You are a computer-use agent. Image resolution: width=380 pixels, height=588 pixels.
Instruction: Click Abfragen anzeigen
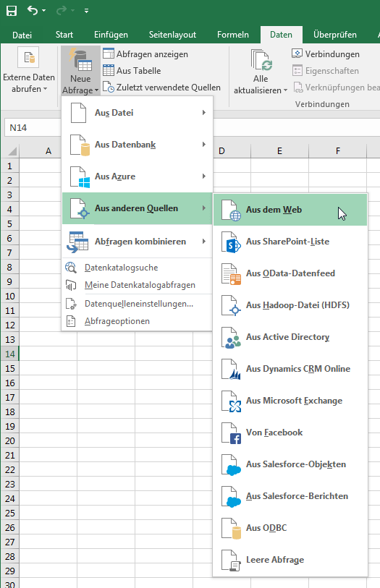point(145,54)
